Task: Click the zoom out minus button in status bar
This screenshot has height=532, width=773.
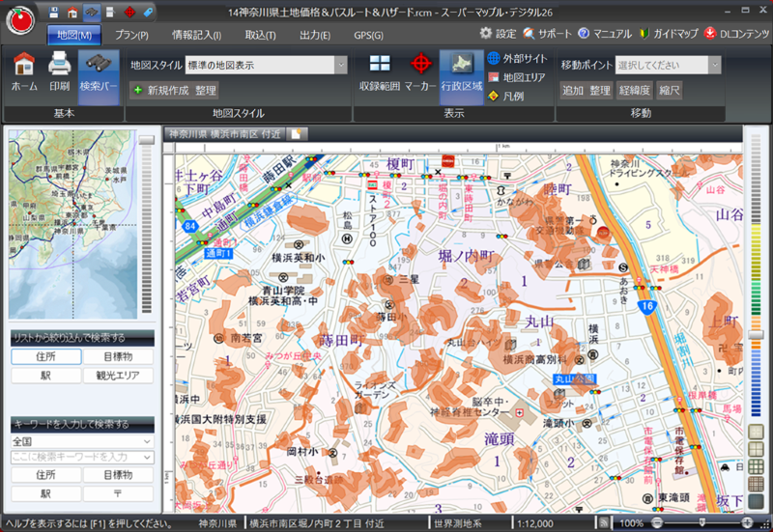Action: click(x=657, y=523)
